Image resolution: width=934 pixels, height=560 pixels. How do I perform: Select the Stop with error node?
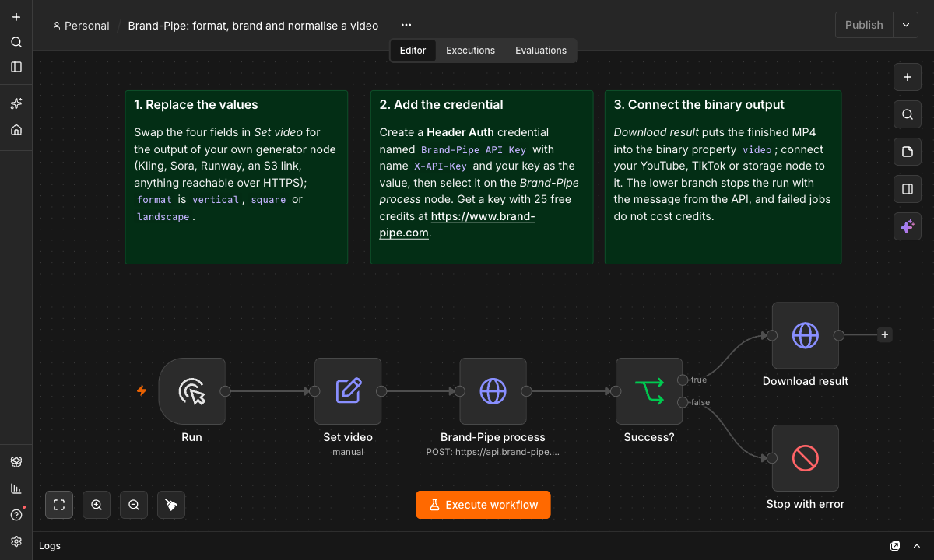point(806,458)
